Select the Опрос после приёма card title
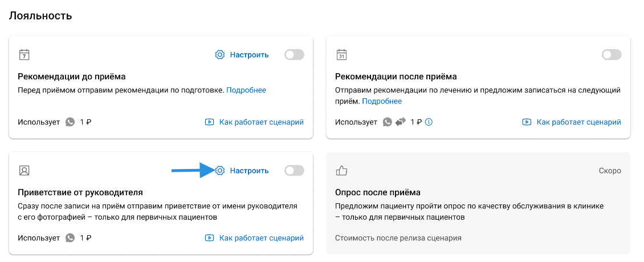 click(x=377, y=192)
